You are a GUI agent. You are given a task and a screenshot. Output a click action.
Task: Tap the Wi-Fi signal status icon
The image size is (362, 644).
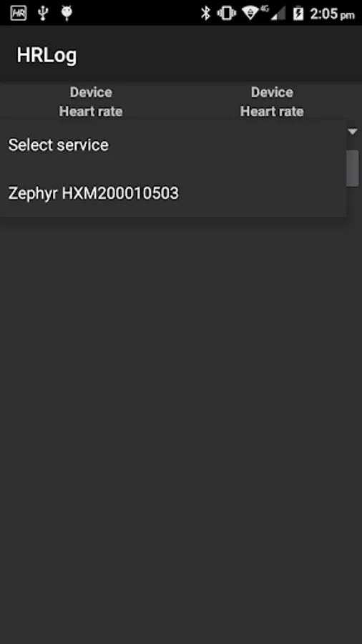(250, 13)
